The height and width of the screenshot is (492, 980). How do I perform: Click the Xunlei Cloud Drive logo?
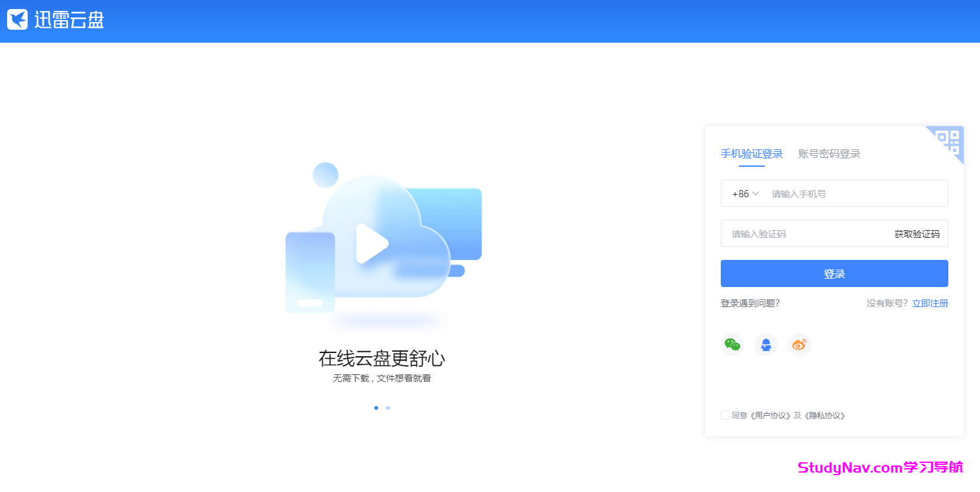coord(55,20)
